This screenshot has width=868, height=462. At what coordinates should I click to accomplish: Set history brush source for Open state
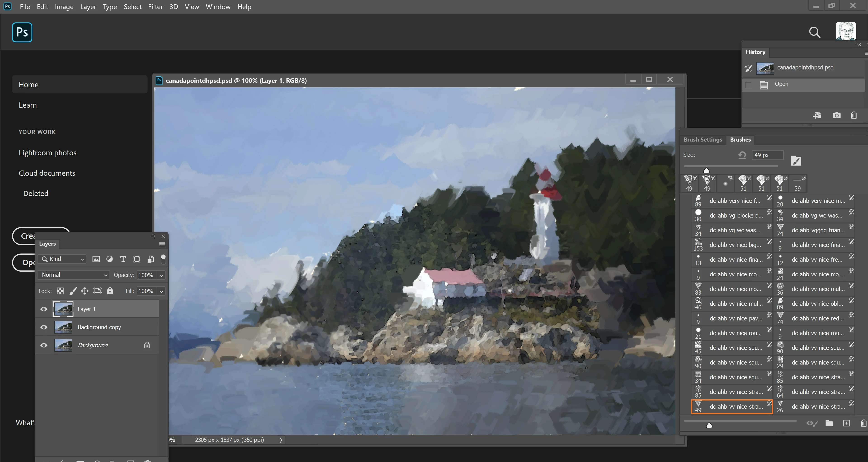point(748,85)
